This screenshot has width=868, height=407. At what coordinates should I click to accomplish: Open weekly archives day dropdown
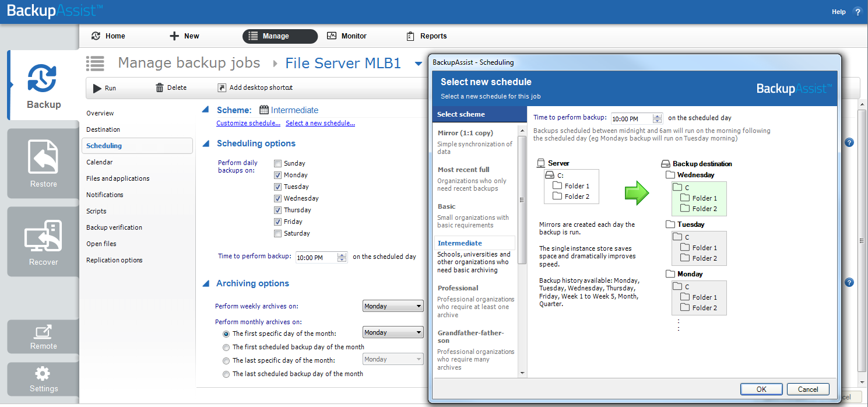click(x=393, y=306)
